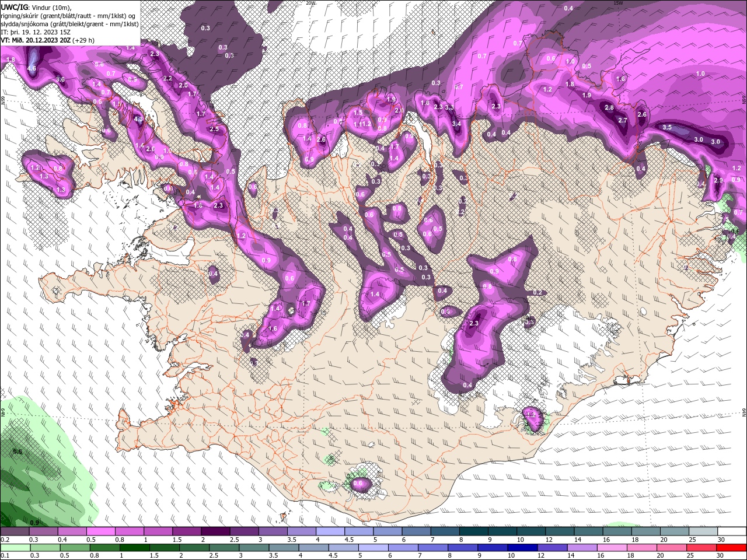Click lower legend pale green swatch between 0.1 and 0.3
The image size is (747, 560).
(16, 547)
